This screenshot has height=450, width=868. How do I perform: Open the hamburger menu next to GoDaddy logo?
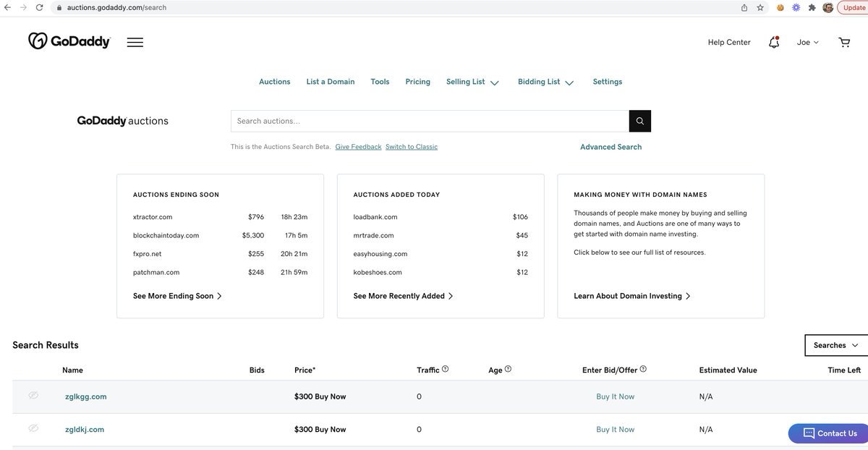coord(135,42)
